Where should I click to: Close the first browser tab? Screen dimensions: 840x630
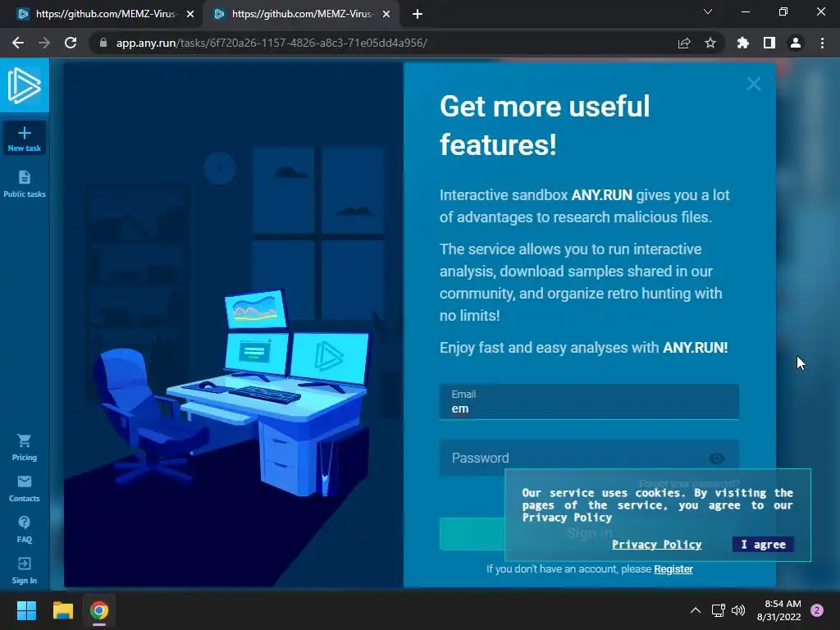pyautogui.click(x=190, y=14)
